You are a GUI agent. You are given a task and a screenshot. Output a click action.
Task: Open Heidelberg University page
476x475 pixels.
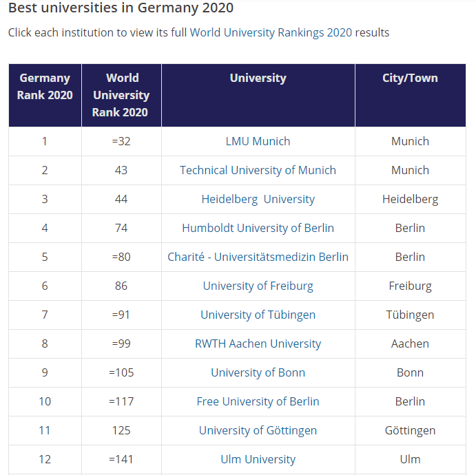(x=258, y=199)
